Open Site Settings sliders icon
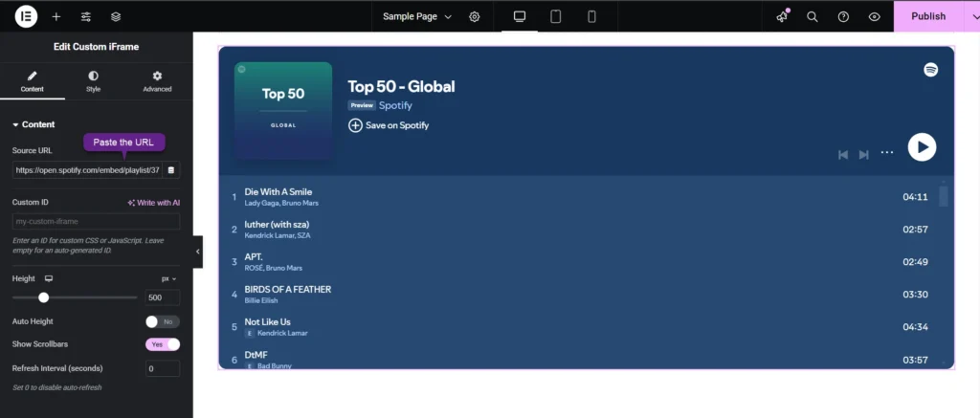The image size is (980, 418). pos(86,17)
